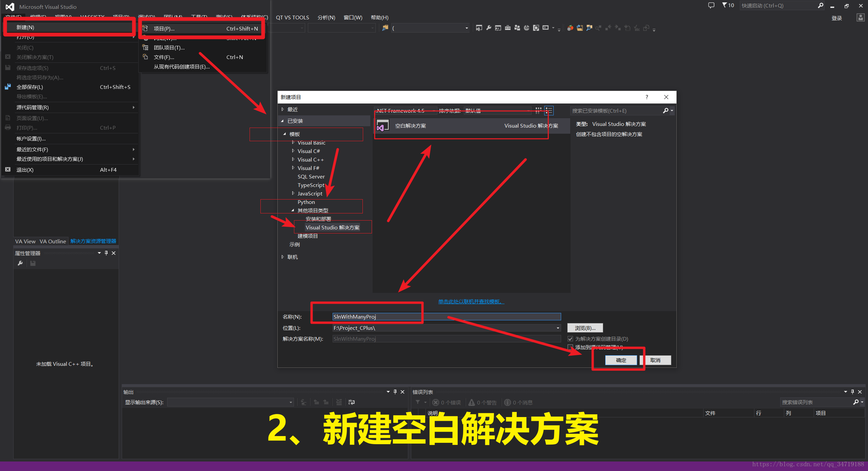
Task: Collapse the 模板 tree node
Action: pyautogui.click(x=285, y=134)
